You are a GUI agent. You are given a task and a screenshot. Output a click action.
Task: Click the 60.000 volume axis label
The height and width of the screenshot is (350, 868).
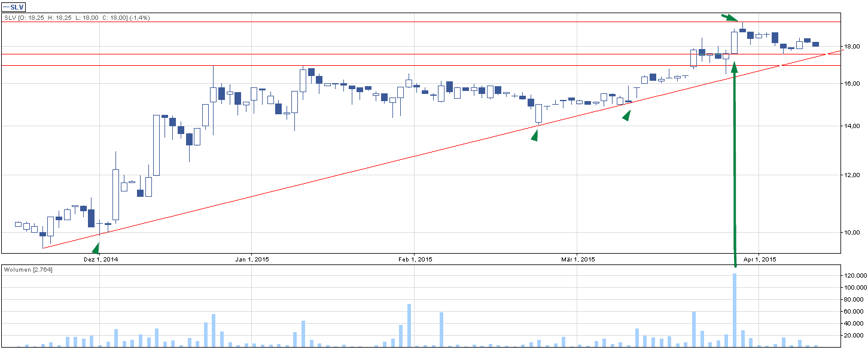pyautogui.click(x=852, y=312)
